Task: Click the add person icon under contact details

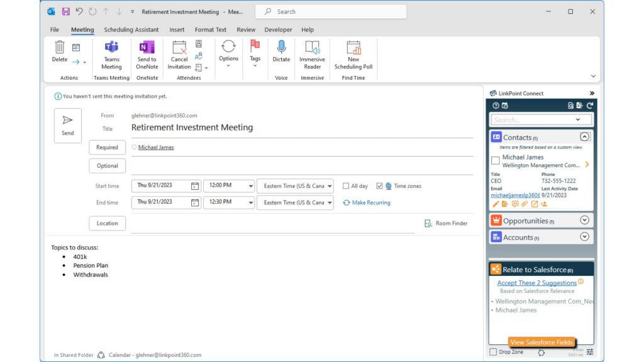Action: click(544, 204)
